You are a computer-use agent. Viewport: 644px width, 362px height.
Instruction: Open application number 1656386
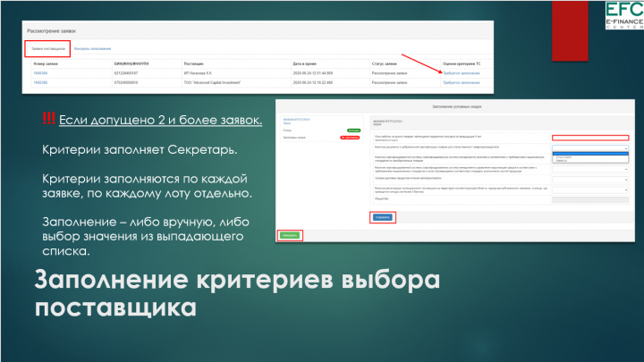tap(40, 82)
